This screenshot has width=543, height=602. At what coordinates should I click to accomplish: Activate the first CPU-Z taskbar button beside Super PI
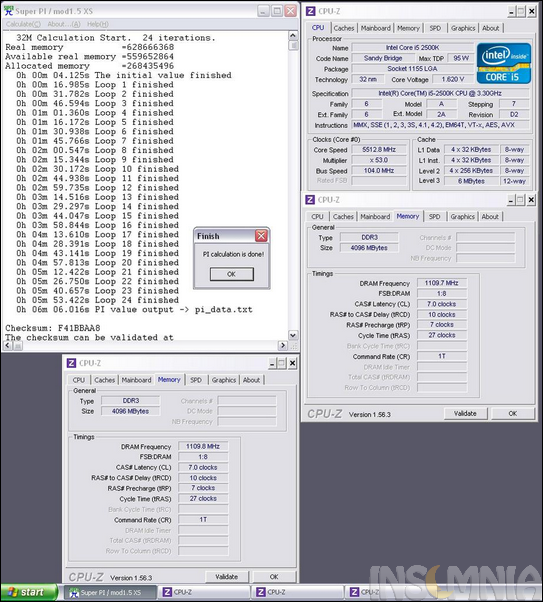(204, 592)
